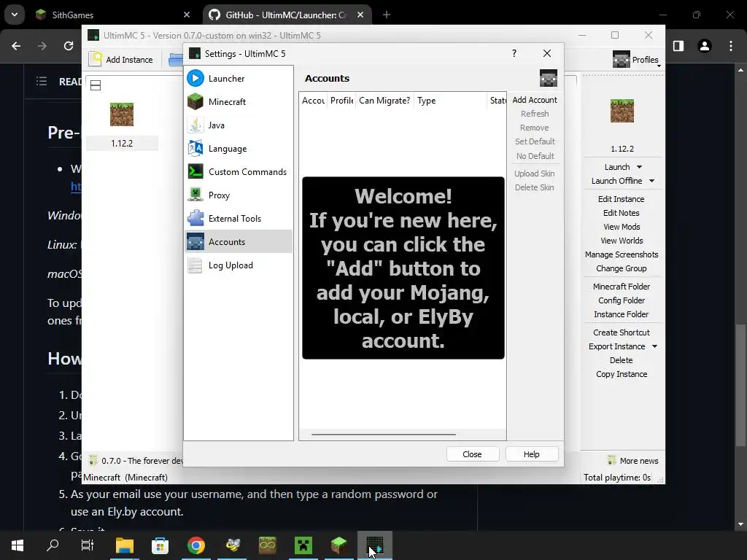Select the Language settings icon

pyautogui.click(x=196, y=148)
